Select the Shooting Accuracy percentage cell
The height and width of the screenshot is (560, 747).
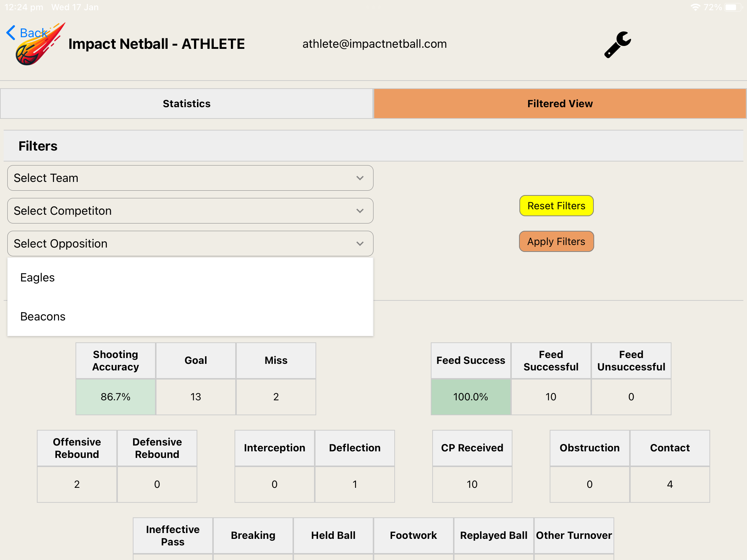pos(115,397)
